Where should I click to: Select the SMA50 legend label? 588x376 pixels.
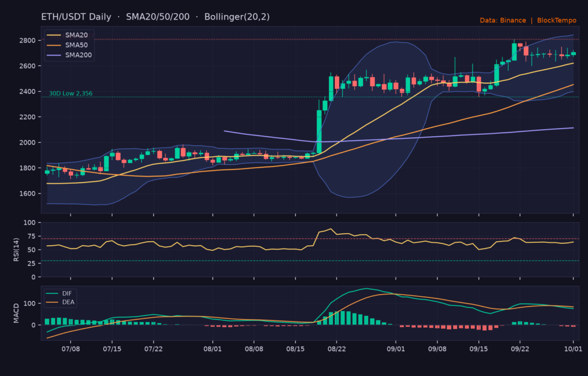(76, 45)
